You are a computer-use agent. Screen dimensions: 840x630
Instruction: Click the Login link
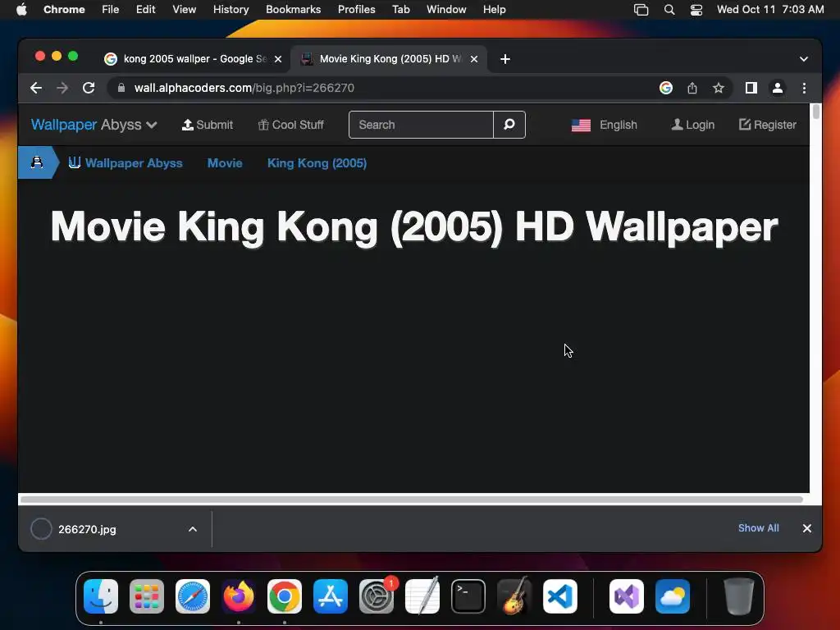pyautogui.click(x=692, y=125)
